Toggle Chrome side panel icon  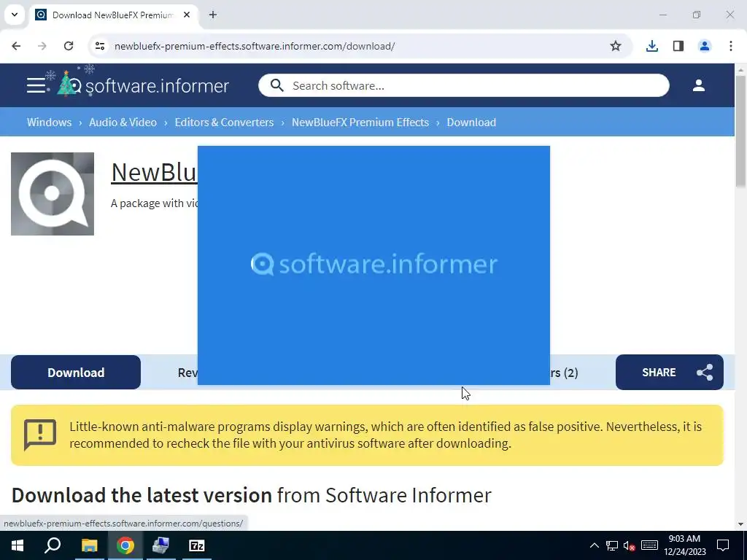point(678,46)
